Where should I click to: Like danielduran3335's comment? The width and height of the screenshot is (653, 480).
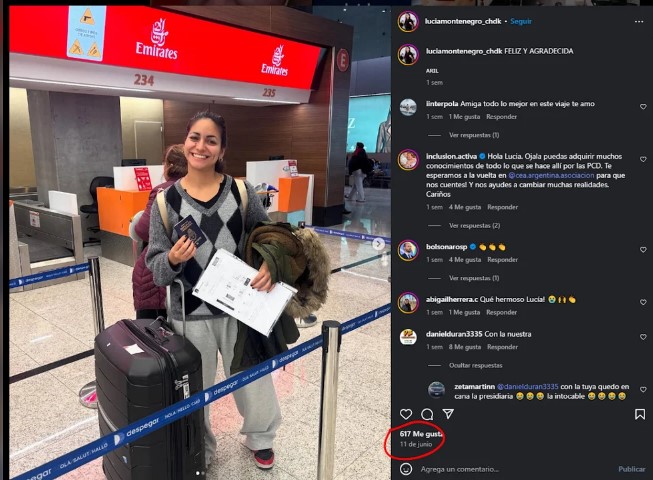click(x=643, y=336)
